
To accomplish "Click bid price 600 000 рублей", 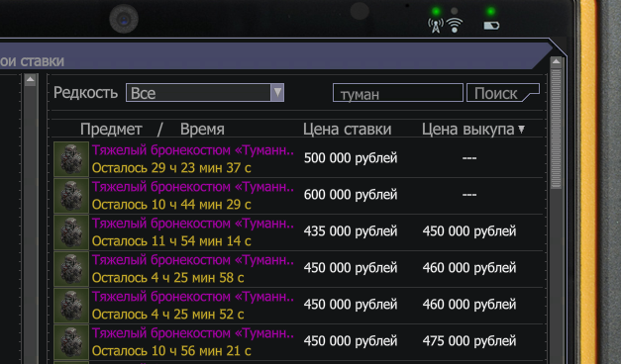I will (x=351, y=195).
